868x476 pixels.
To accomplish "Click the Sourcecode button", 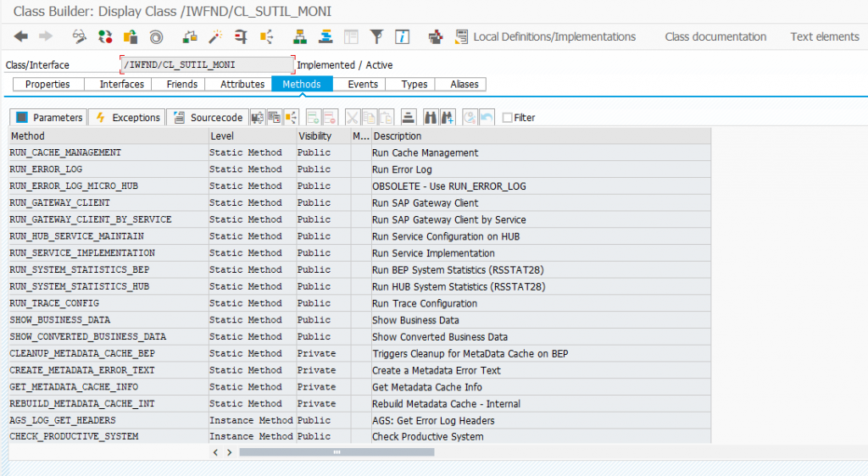I will point(209,117).
